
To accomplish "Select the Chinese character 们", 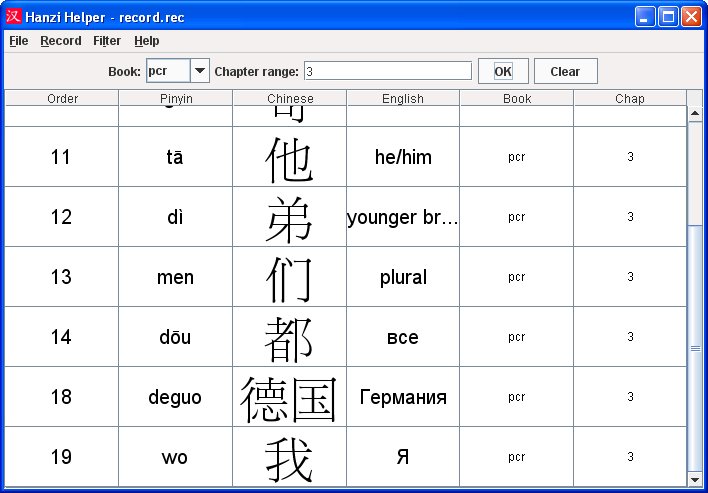I will point(289,279).
